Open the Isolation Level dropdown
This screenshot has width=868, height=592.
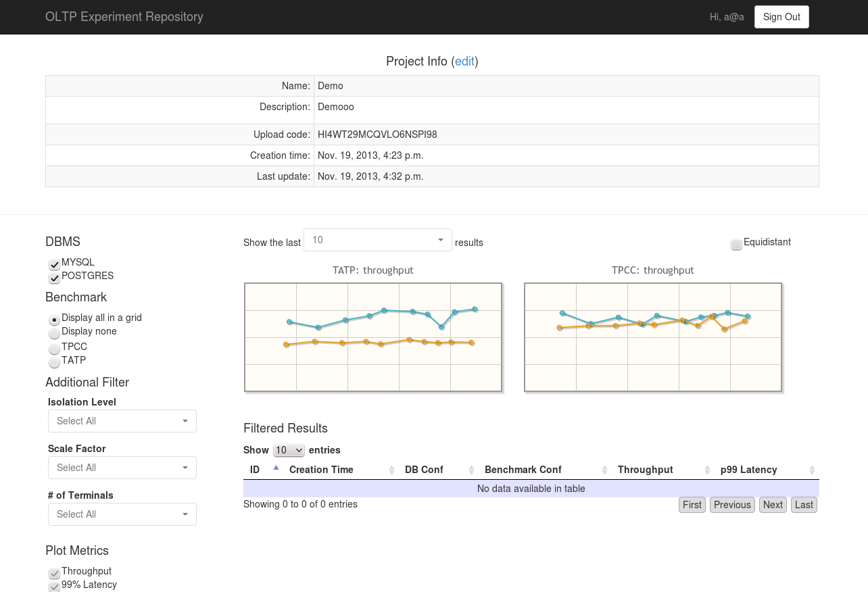point(122,421)
